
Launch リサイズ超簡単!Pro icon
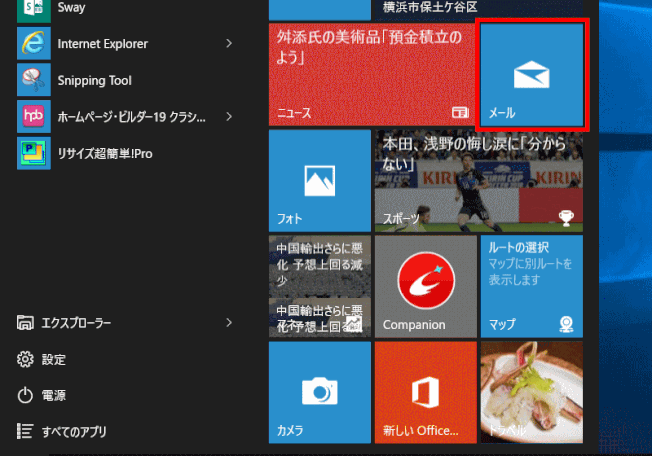(x=34, y=153)
